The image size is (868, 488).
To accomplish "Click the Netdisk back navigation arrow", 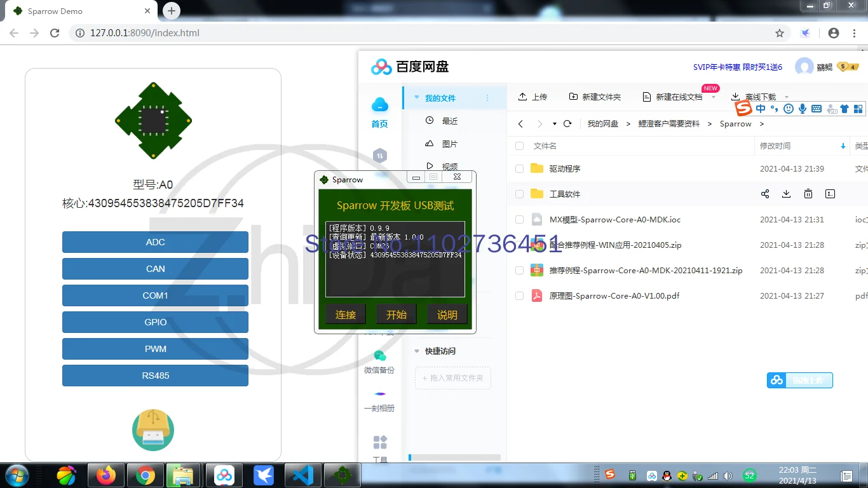I will coord(521,124).
